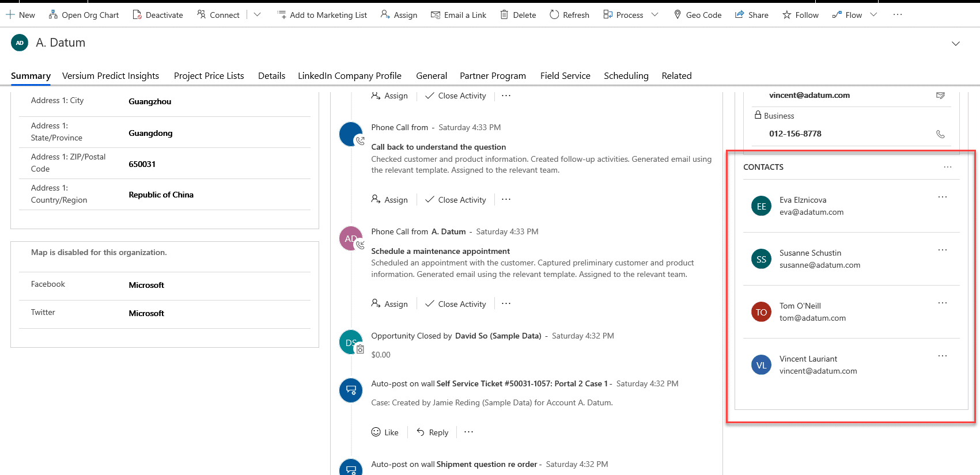Open the Related tab
Viewport: 980px width, 475px height.
tap(677, 76)
